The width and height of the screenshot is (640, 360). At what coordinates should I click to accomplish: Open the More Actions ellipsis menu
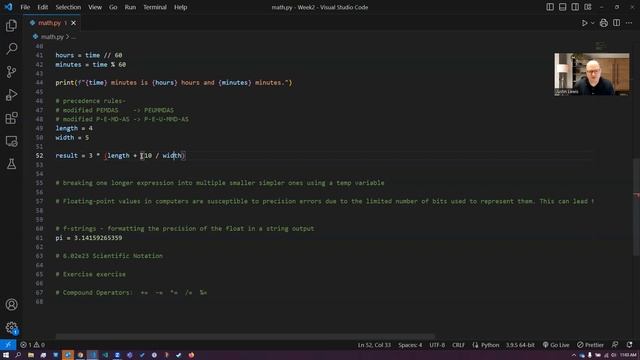629,23
